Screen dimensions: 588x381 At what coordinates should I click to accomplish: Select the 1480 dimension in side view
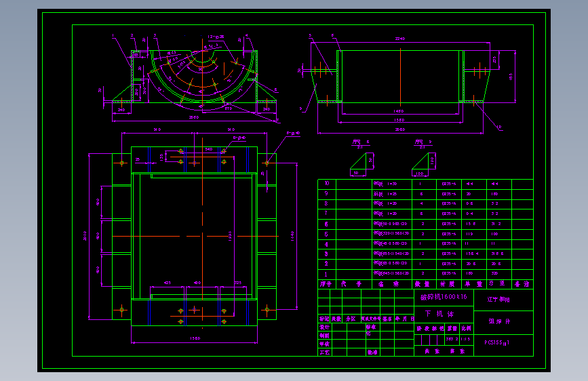pos(399,111)
